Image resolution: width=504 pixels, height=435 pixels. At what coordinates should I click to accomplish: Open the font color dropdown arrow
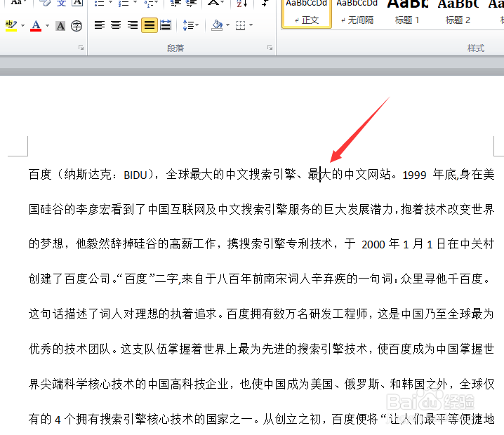click(x=47, y=25)
